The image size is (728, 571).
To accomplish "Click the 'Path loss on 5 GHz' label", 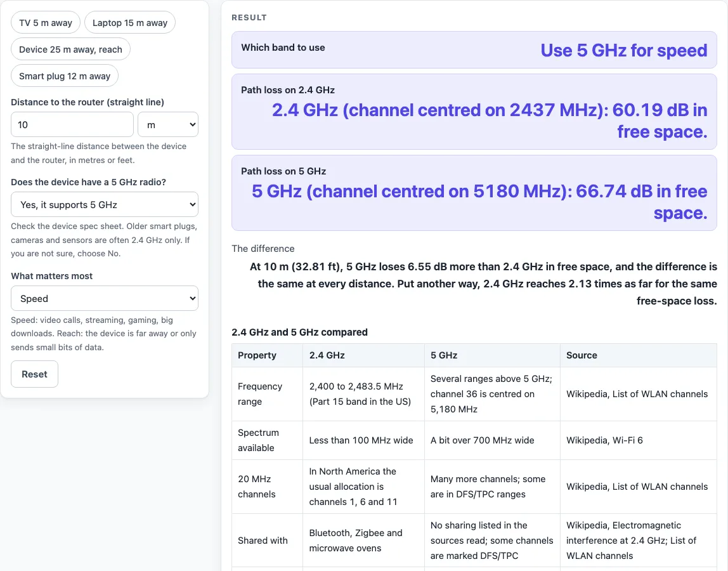I will [x=283, y=171].
